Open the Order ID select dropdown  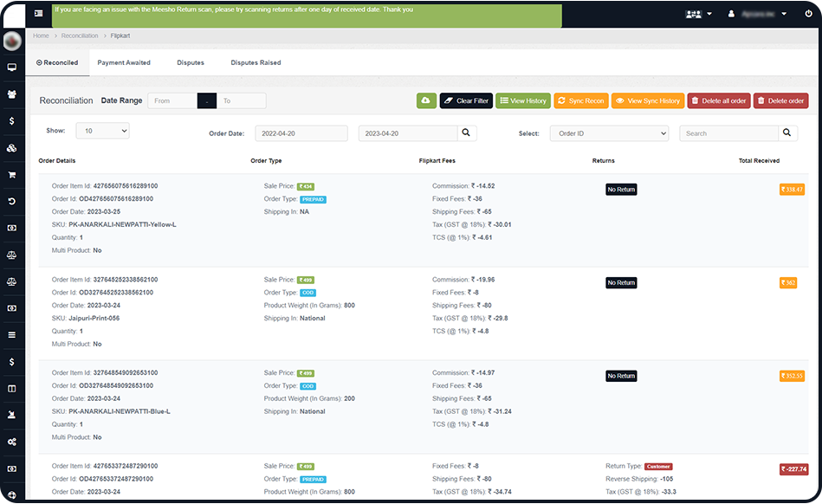[x=609, y=133]
